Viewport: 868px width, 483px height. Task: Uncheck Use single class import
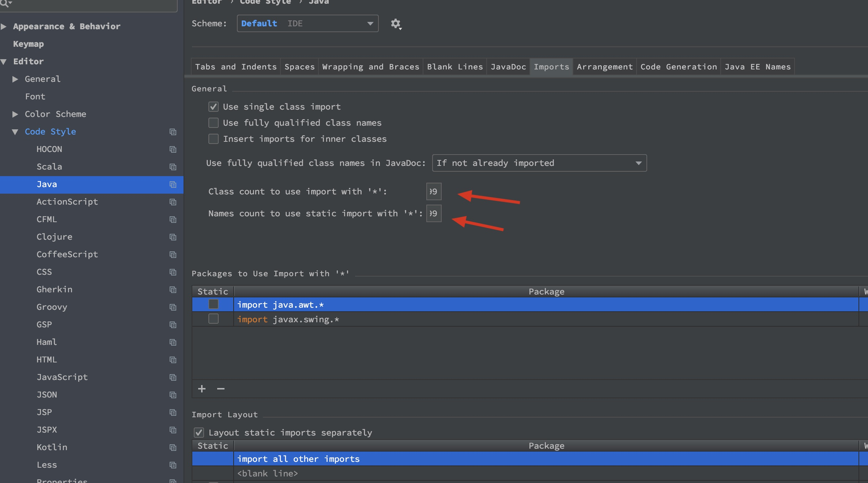point(214,107)
